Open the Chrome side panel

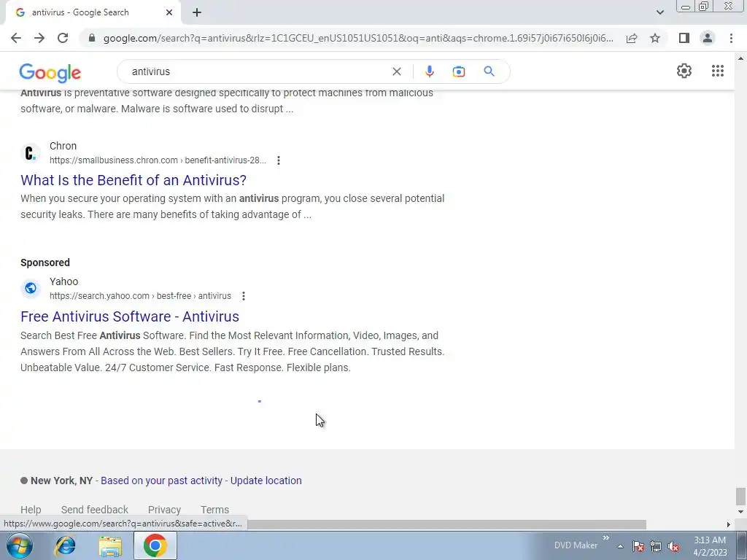click(684, 38)
